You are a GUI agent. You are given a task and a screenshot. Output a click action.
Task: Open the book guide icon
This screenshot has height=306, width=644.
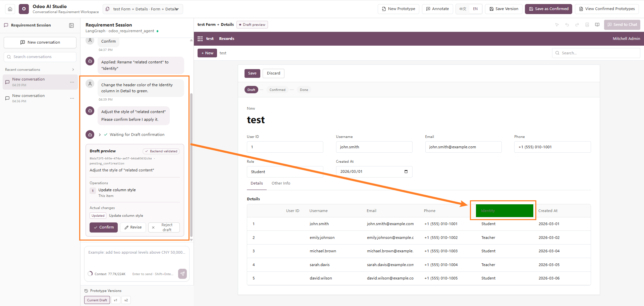pyautogui.click(x=597, y=25)
